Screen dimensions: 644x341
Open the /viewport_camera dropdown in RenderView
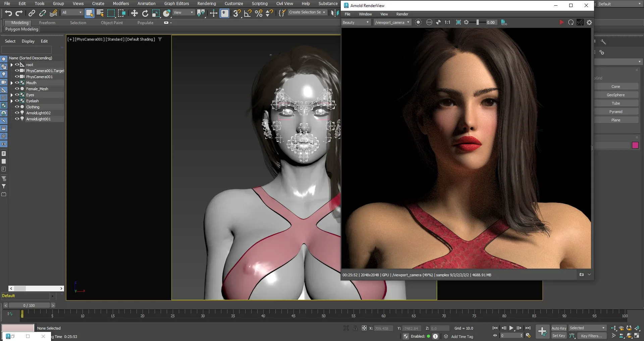[x=392, y=22]
